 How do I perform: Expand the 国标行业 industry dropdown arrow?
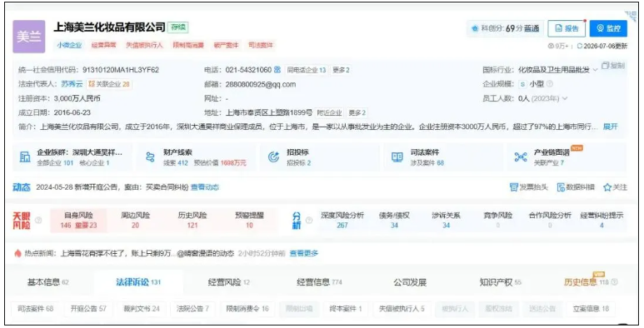pyautogui.click(x=595, y=70)
